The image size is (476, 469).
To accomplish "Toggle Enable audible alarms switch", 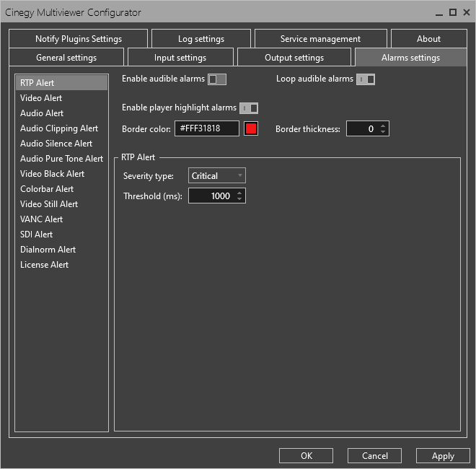I will (x=217, y=79).
